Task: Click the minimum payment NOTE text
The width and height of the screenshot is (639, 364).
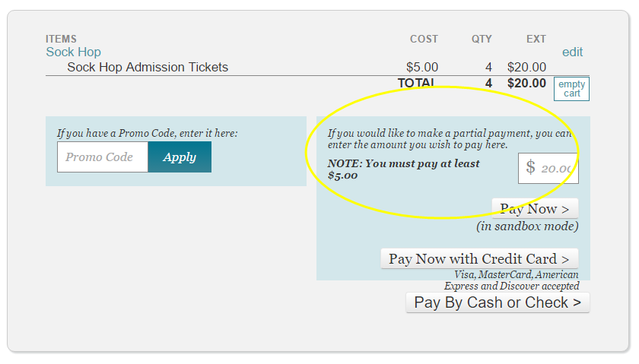Action: coord(403,169)
